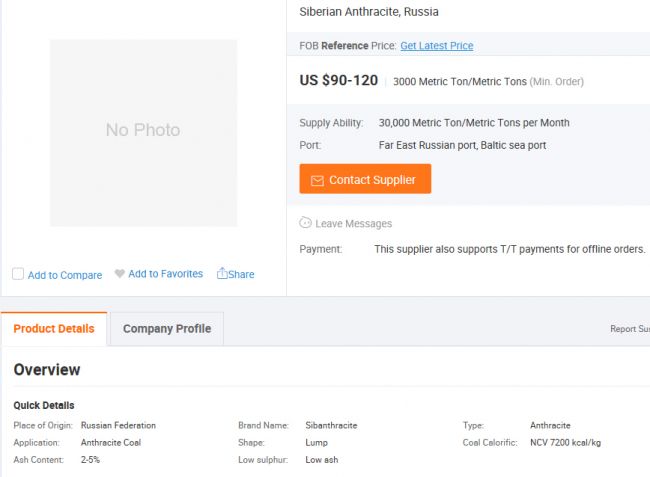
Task: Click the Share link text
Action: (241, 274)
